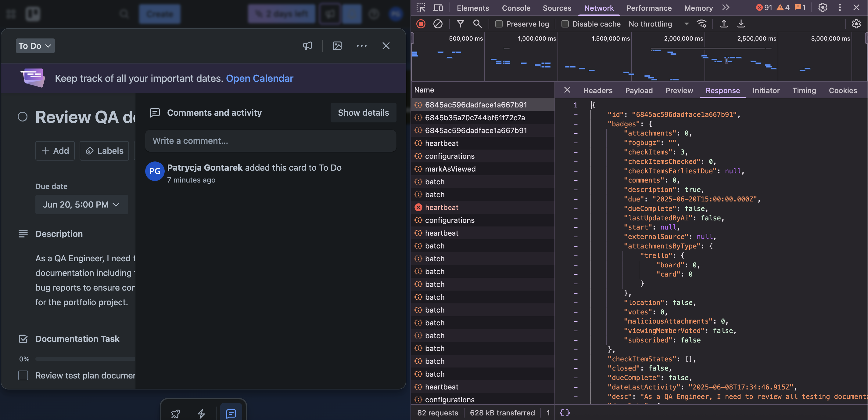The width and height of the screenshot is (868, 420).
Task: Open Timing tab of request
Action: (x=804, y=90)
